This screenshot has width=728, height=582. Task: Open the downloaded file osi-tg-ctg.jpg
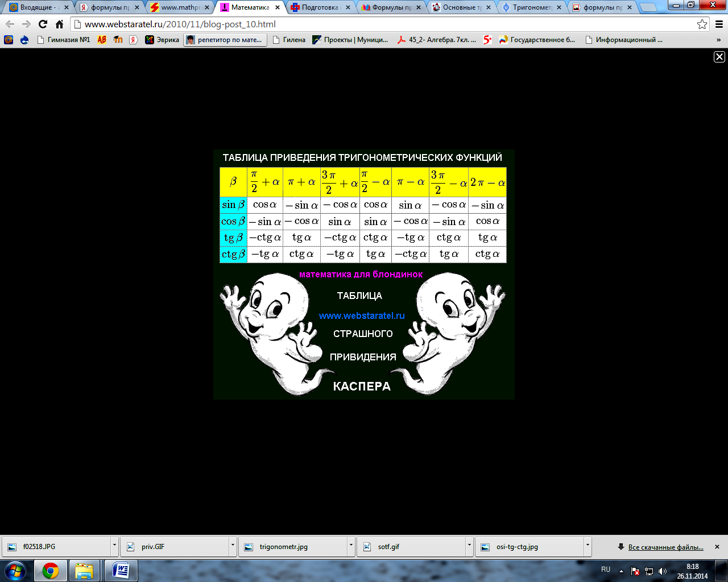click(x=530, y=547)
